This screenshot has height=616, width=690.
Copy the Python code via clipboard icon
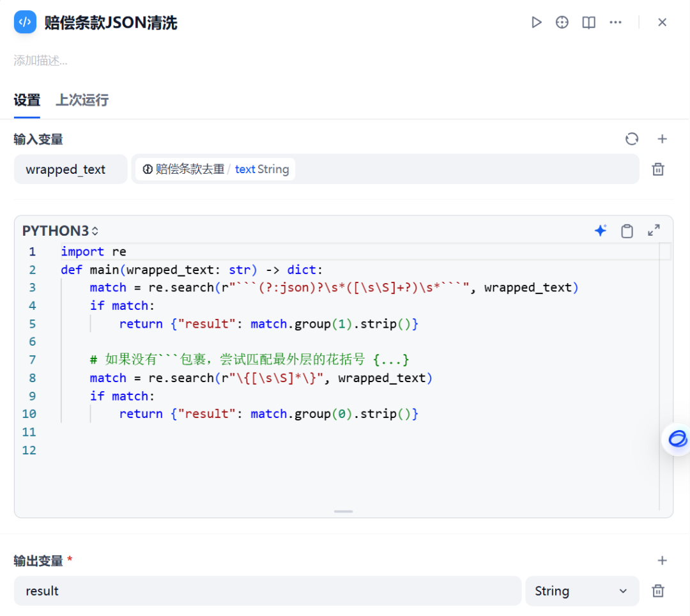627,231
